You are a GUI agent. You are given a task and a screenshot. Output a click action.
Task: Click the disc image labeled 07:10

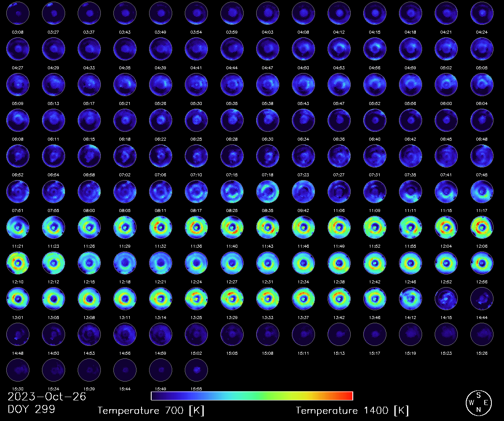[x=196, y=157]
